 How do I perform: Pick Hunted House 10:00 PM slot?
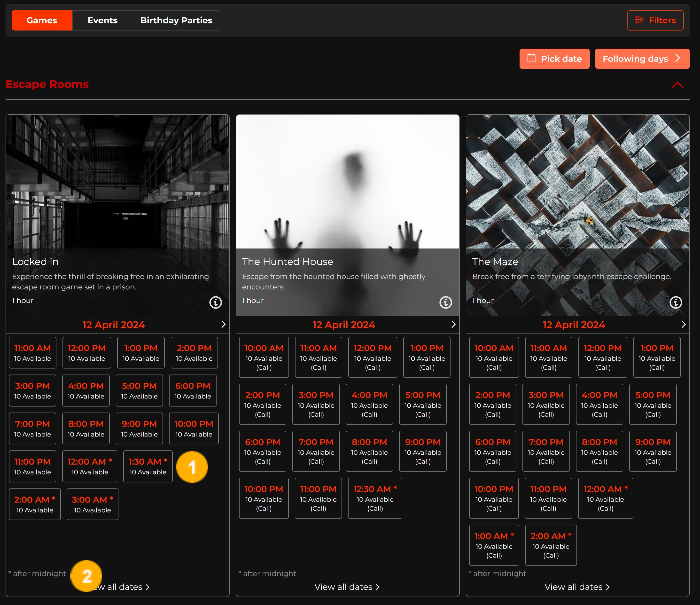(x=264, y=498)
